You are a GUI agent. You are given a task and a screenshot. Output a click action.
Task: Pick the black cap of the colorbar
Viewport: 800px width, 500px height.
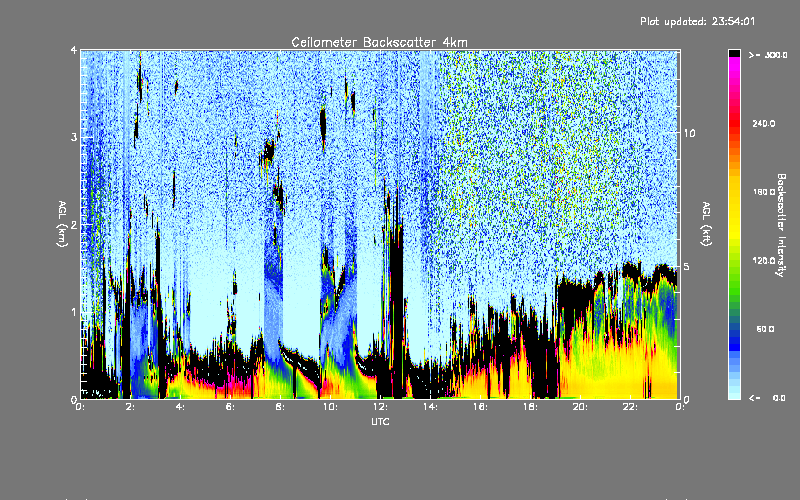[x=734, y=53]
